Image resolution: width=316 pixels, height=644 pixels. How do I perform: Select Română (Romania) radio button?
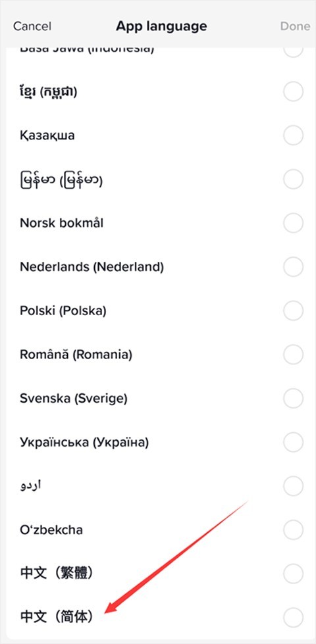click(294, 355)
